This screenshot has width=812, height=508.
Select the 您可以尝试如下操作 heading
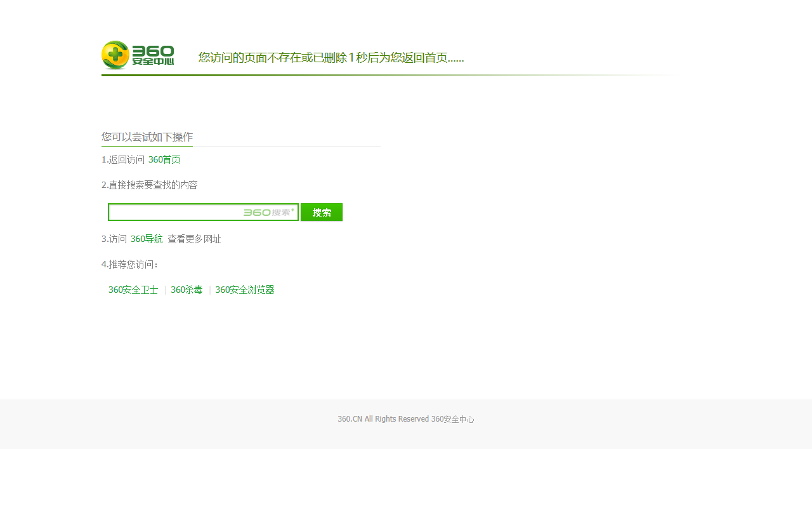click(x=147, y=137)
